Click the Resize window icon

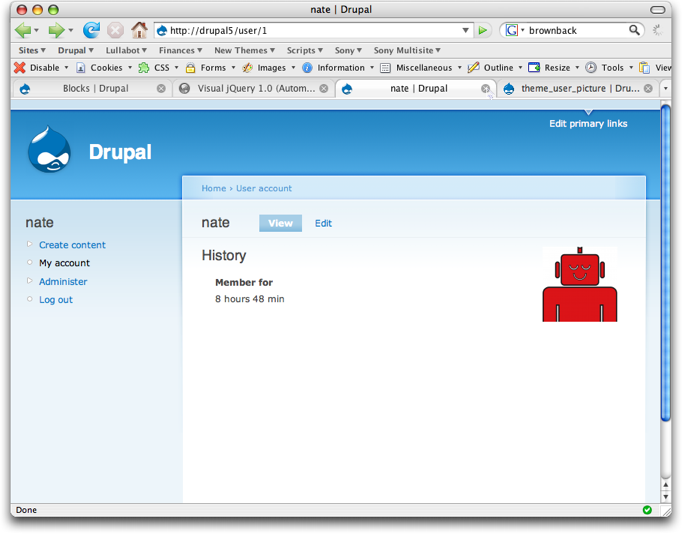pyautogui.click(x=534, y=67)
